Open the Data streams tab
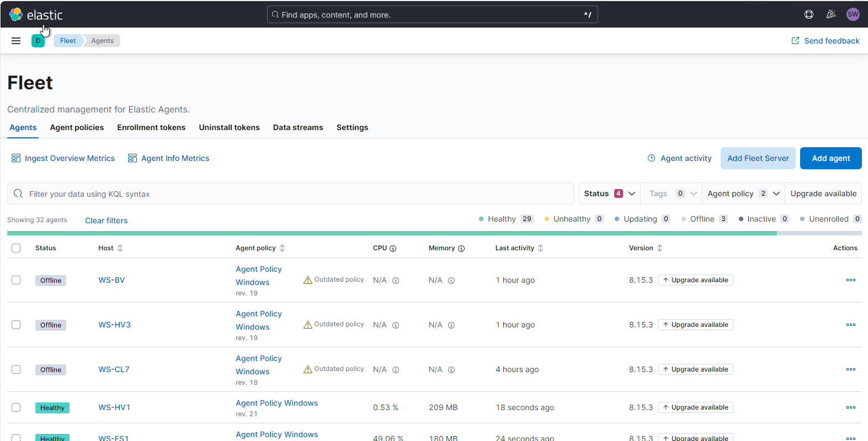868x441 pixels. 298,127
